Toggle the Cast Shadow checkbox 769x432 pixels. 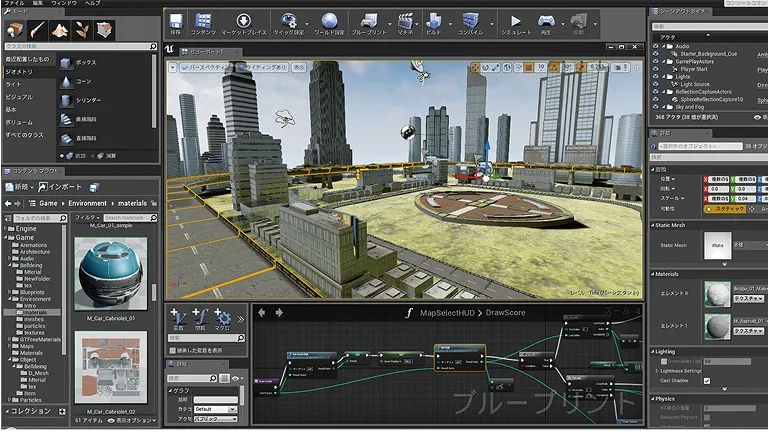pyautogui.click(x=708, y=381)
